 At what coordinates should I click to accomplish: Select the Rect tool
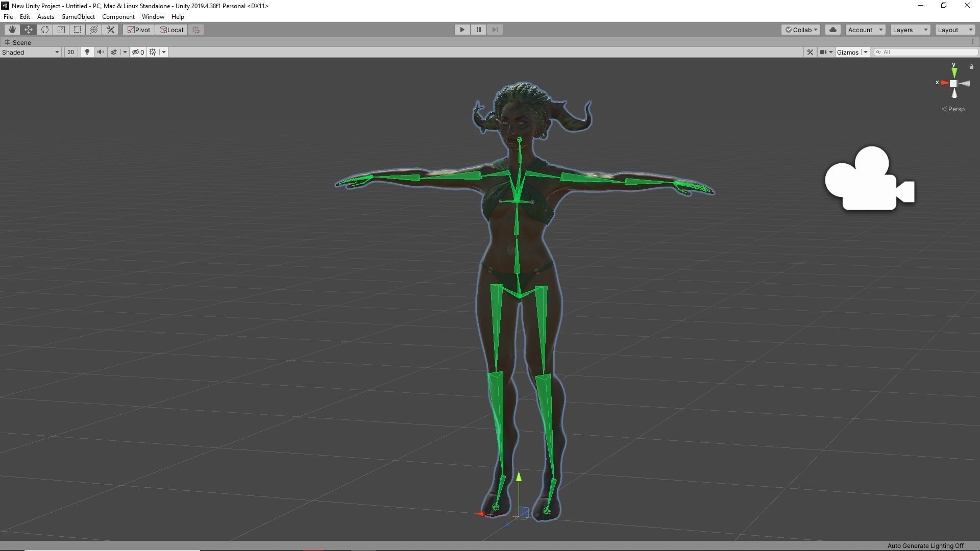click(78, 30)
